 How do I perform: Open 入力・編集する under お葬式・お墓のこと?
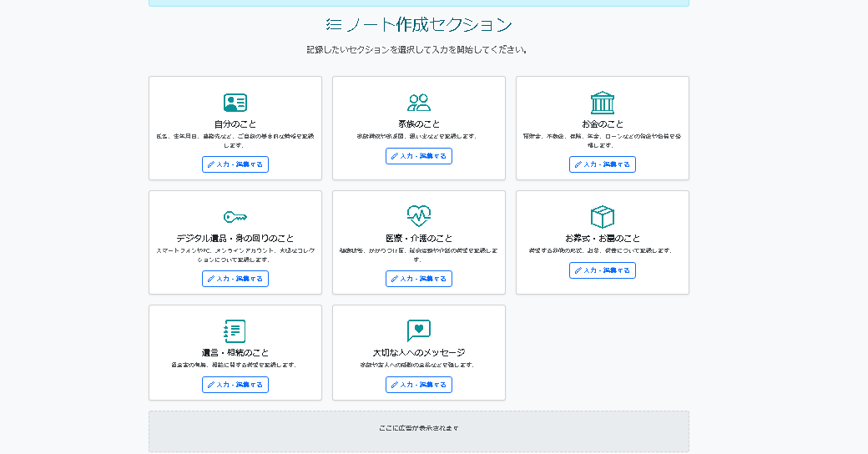click(x=603, y=270)
